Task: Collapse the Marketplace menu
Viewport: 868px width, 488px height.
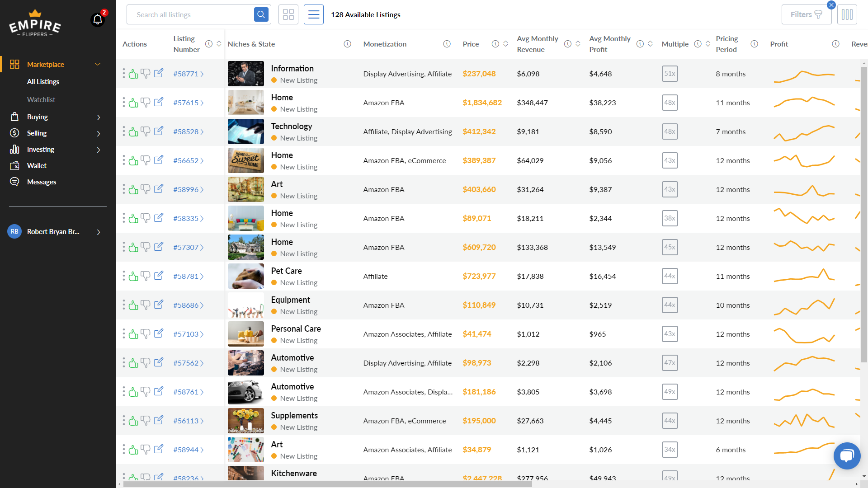Action: pyautogui.click(x=98, y=64)
